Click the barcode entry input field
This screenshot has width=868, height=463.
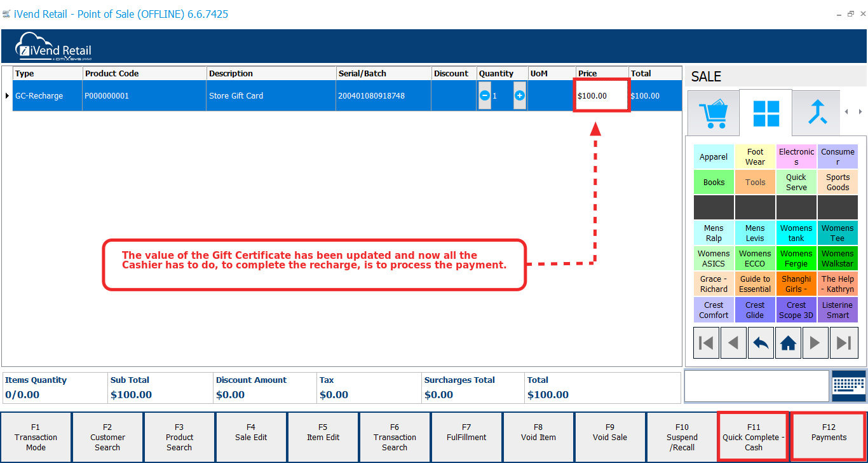point(757,385)
